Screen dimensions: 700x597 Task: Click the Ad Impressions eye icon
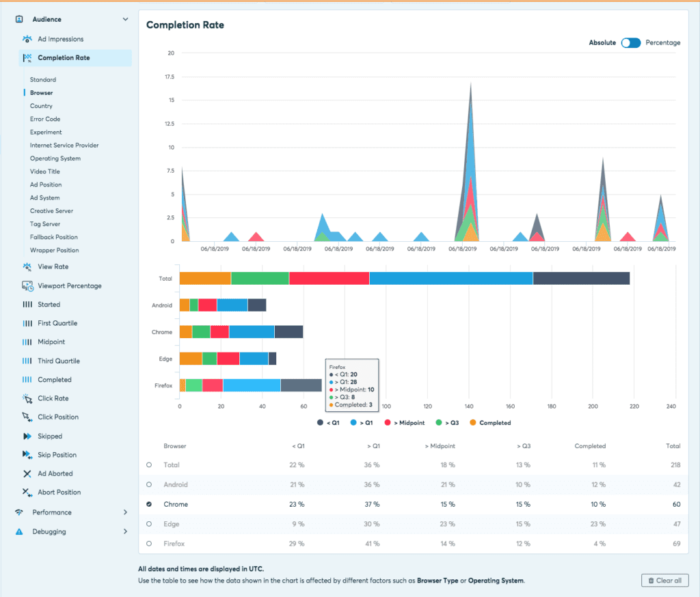point(27,39)
